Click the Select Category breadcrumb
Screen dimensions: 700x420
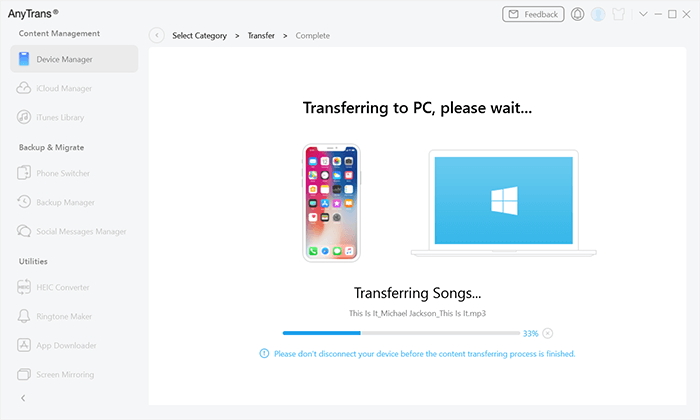[200, 36]
